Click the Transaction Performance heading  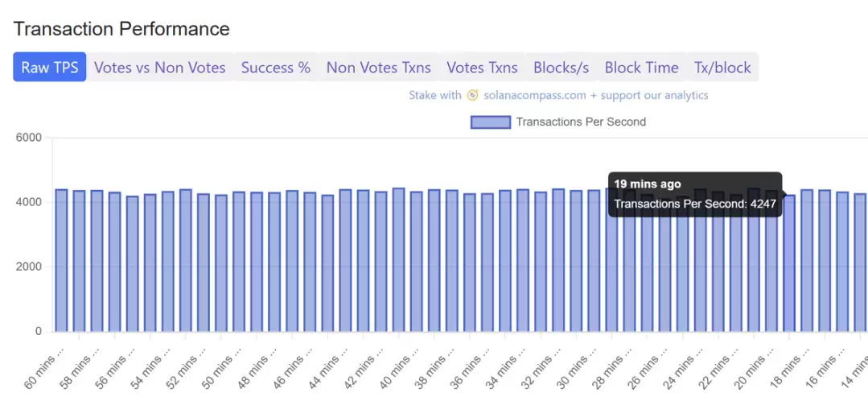121,29
